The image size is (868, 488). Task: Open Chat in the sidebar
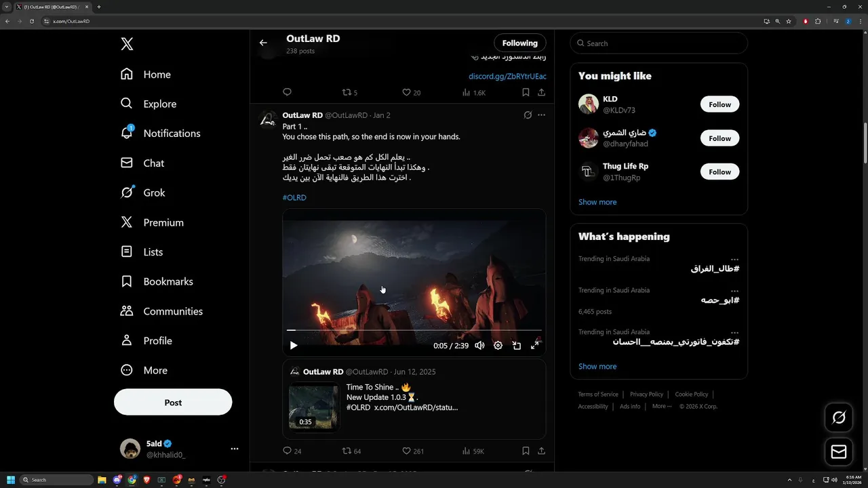point(142,163)
